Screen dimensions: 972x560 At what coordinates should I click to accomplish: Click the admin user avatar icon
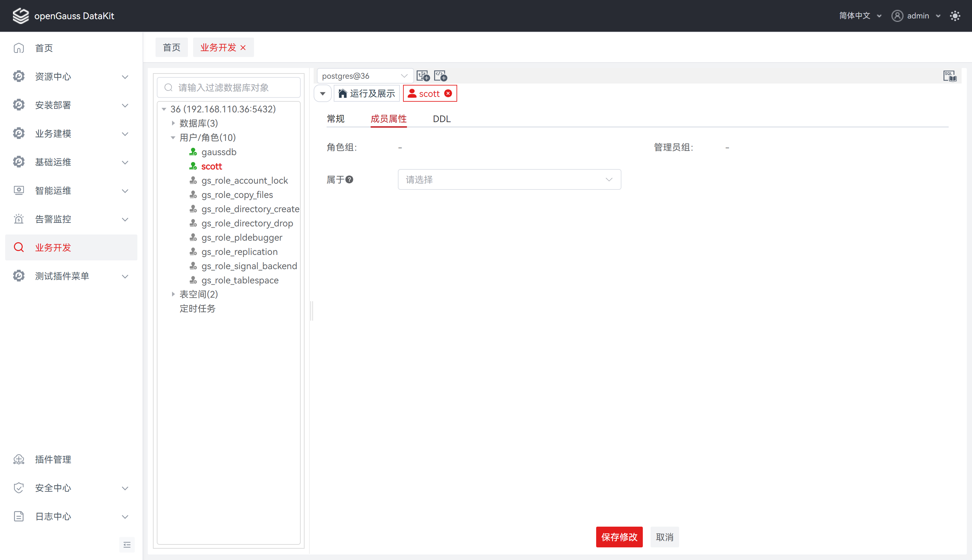897,16
